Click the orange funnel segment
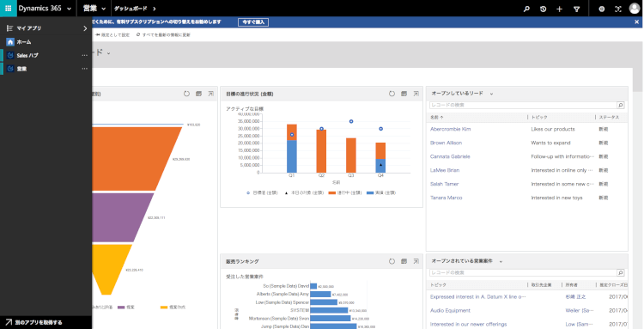This screenshot has height=329, width=644. point(131,158)
